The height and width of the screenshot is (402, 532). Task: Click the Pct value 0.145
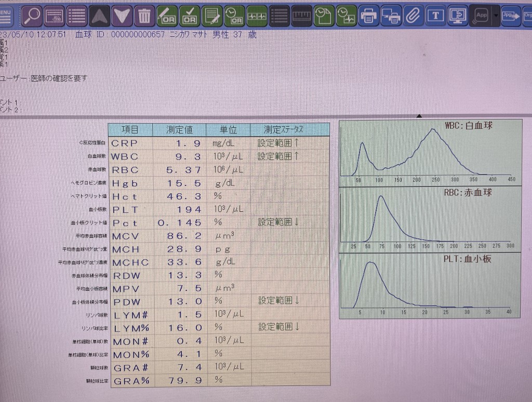pos(180,223)
